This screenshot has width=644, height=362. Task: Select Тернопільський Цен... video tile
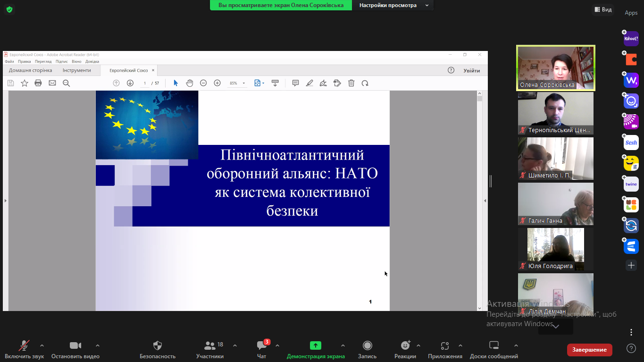pyautogui.click(x=556, y=113)
